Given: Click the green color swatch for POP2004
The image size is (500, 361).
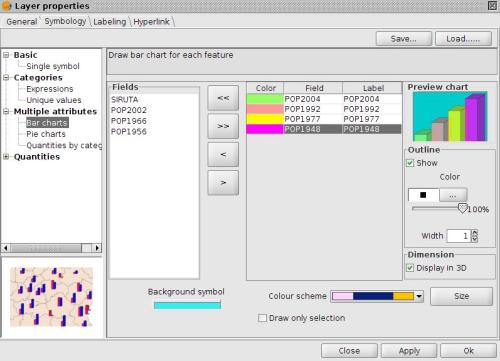Looking at the screenshot, I should pos(265,99).
